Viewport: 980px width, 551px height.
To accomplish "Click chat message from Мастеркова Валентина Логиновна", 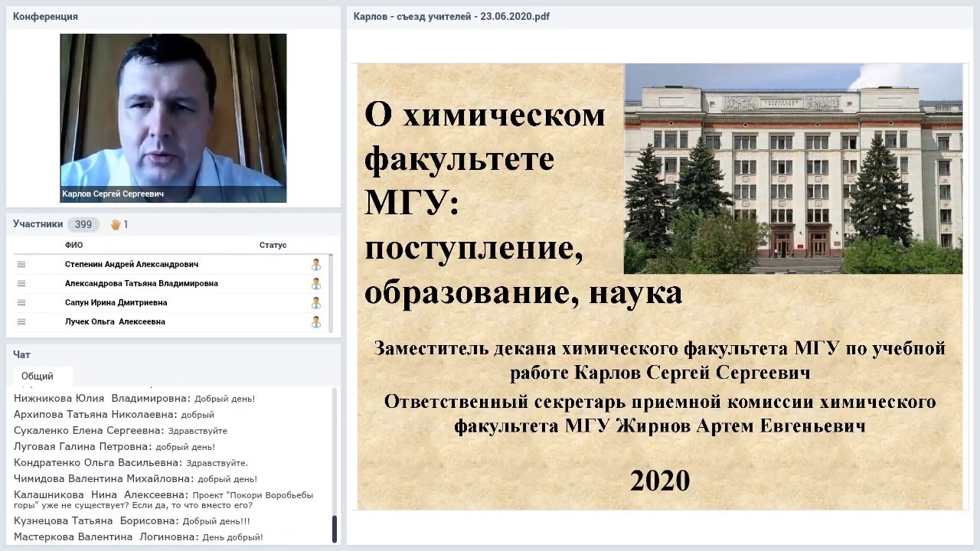I will [x=139, y=537].
